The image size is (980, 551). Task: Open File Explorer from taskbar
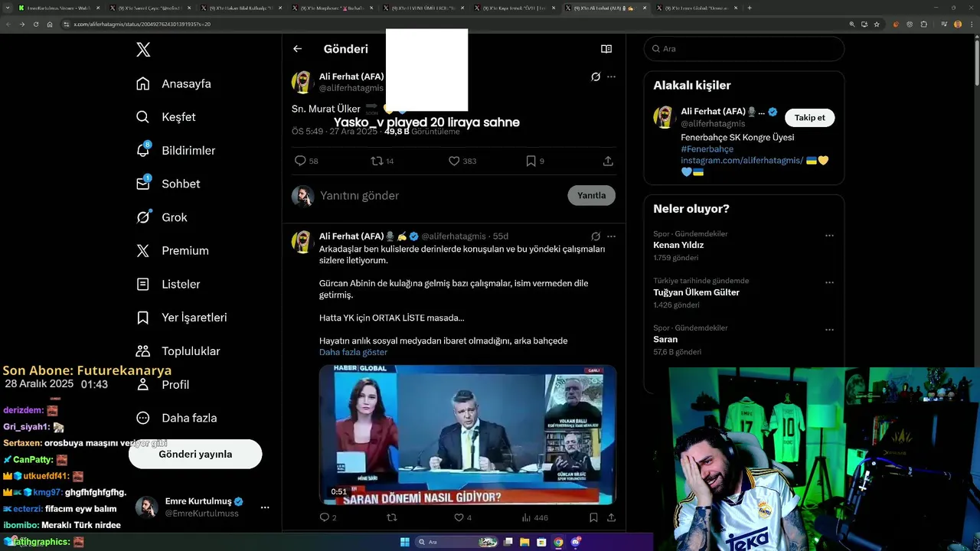(x=524, y=542)
